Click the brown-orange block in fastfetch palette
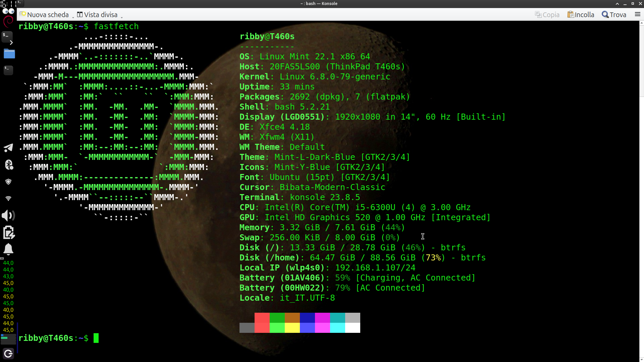Screen dimensions: 644x362 pos(292,318)
